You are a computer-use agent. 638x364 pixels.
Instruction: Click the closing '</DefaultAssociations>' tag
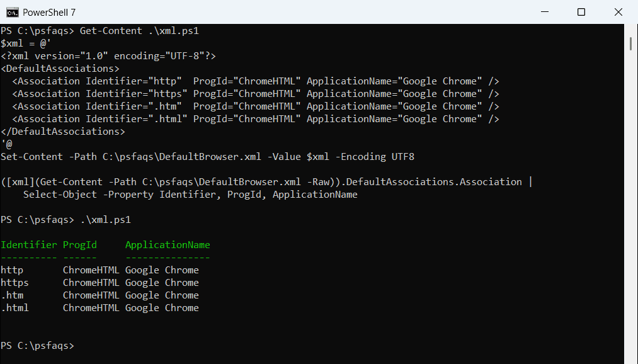(63, 132)
